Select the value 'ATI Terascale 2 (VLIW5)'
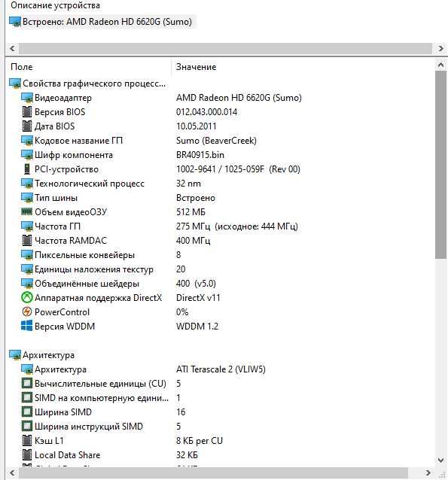 (x=221, y=369)
